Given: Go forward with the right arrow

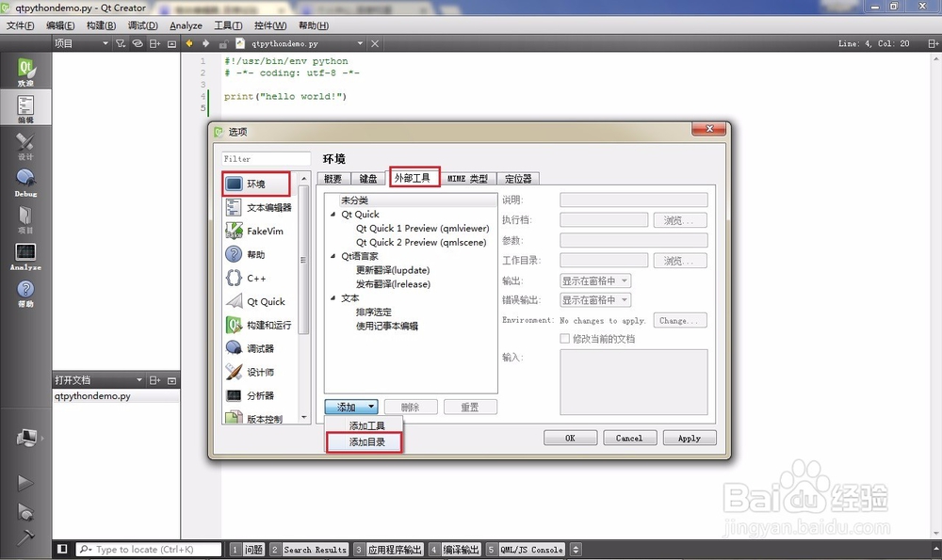Looking at the screenshot, I should coord(206,43).
